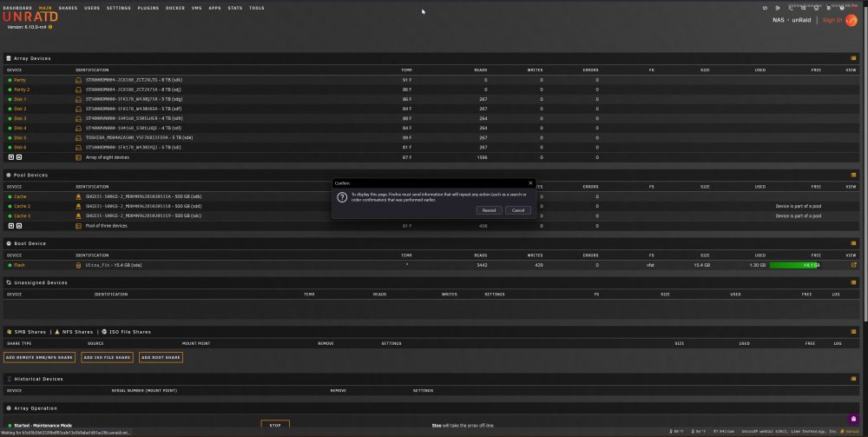
Task: Click Resend in the Confirm dialog
Action: pyautogui.click(x=489, y=210)
